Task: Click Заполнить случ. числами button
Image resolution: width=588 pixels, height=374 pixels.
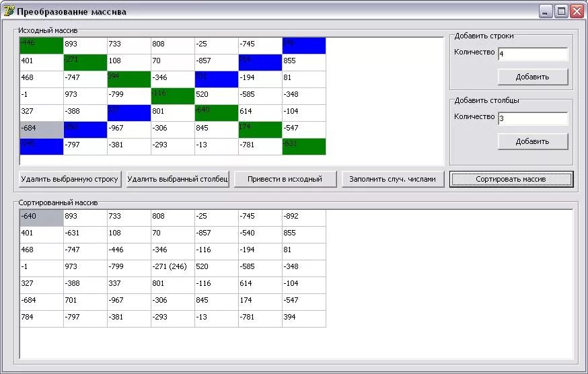Action: (x=393, y=180)
